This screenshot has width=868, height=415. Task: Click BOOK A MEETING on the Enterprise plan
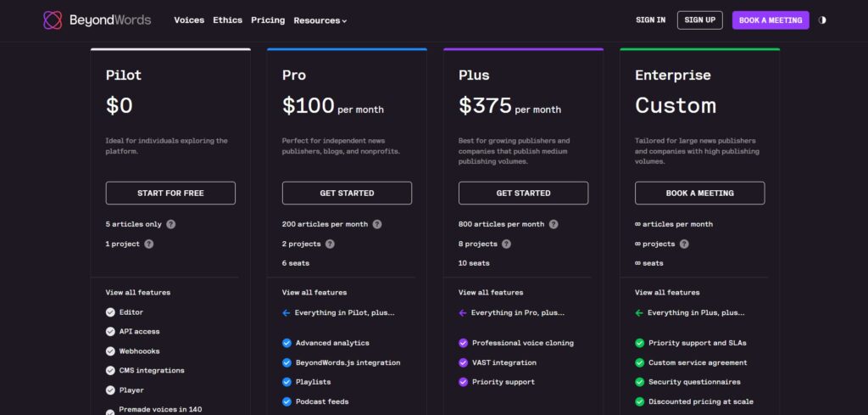pos(699,193)
